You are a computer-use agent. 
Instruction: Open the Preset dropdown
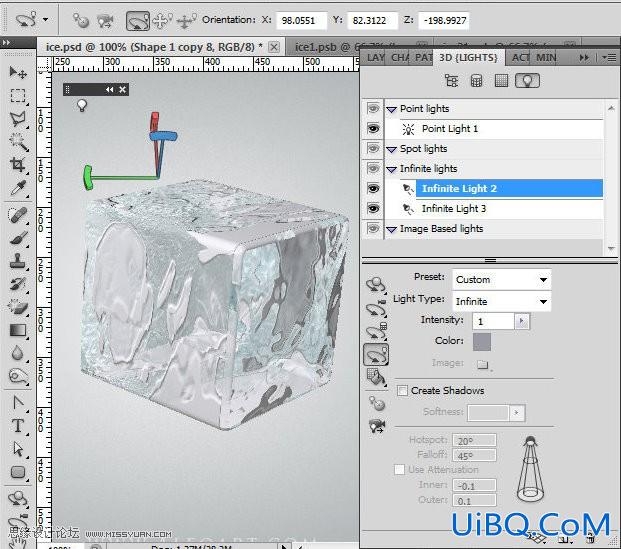tap(501, 280)
